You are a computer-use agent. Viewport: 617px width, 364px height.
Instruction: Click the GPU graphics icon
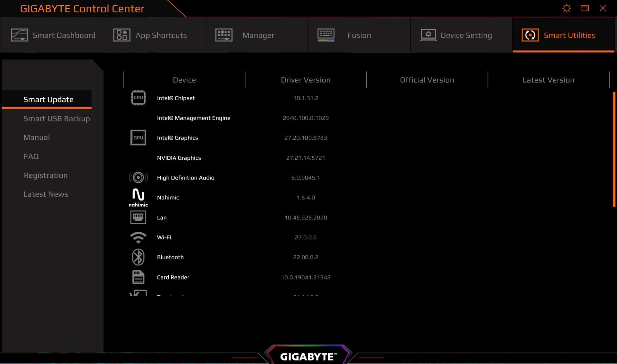[138, 138]
